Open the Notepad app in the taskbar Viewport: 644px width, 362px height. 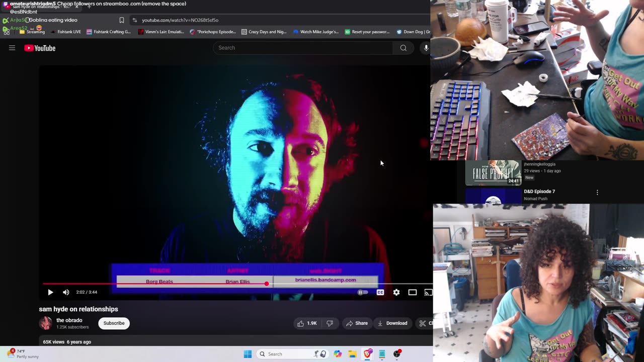(382, 354)
